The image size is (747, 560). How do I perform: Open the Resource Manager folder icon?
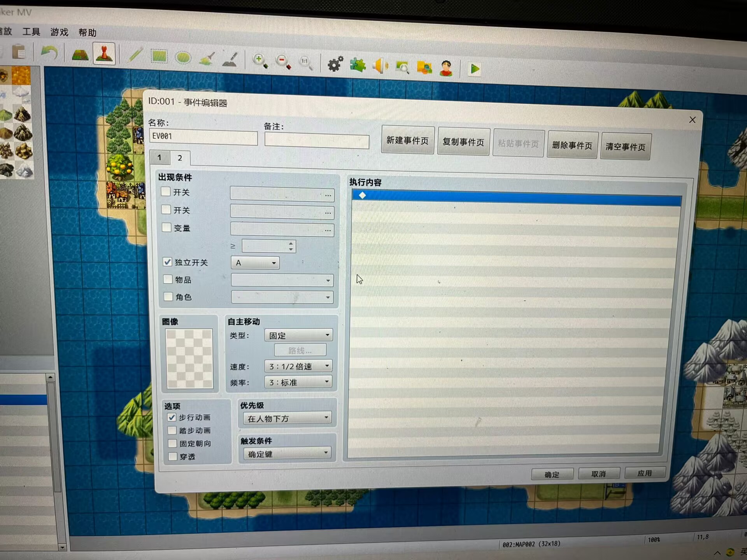[424, 68]
